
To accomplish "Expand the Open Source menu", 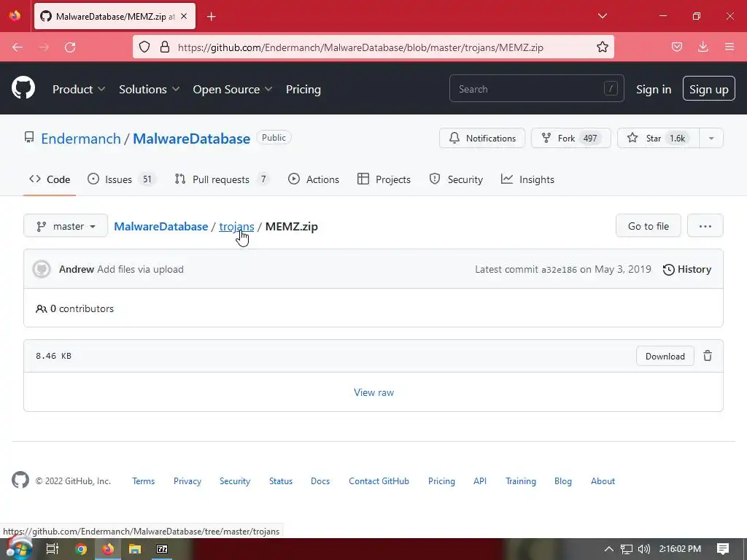I will pyautogui.click(x=233, y=89).
